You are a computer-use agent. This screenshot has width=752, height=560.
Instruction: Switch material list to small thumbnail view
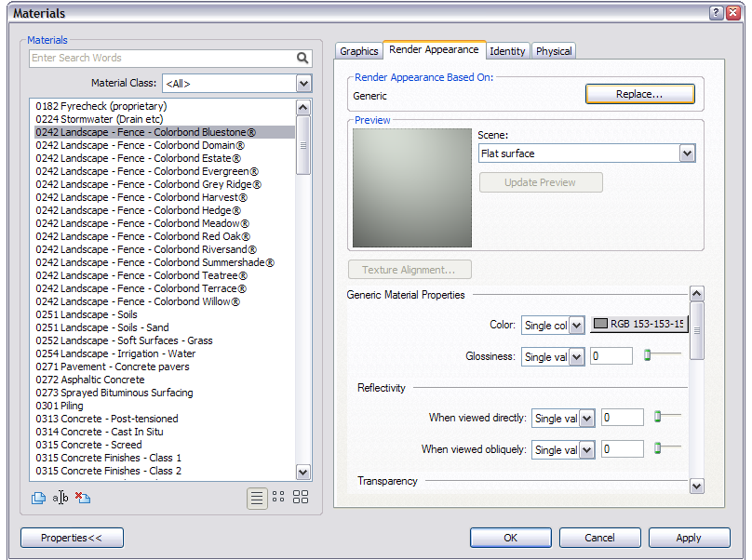click(x=278, y=498)
